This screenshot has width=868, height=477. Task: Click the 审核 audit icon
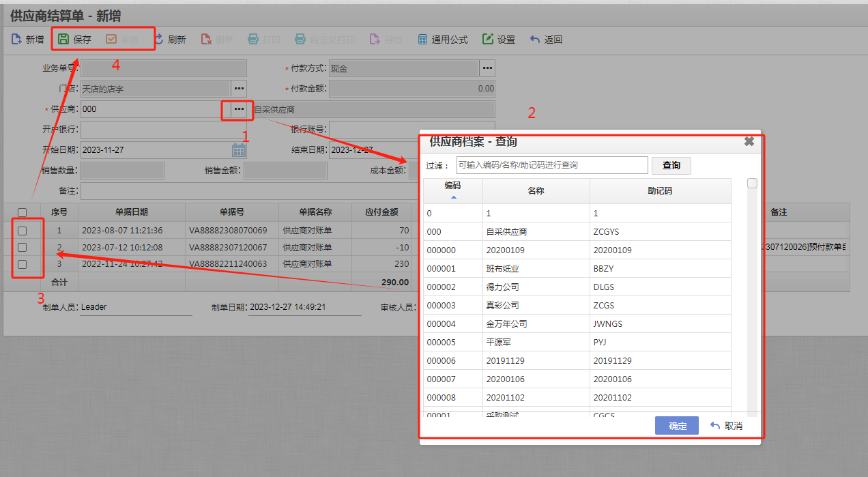(x=111, y=40)
